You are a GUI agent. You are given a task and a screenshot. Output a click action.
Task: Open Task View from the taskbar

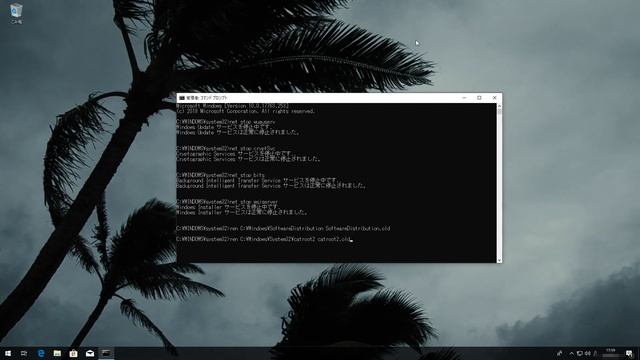pos(24,353)
